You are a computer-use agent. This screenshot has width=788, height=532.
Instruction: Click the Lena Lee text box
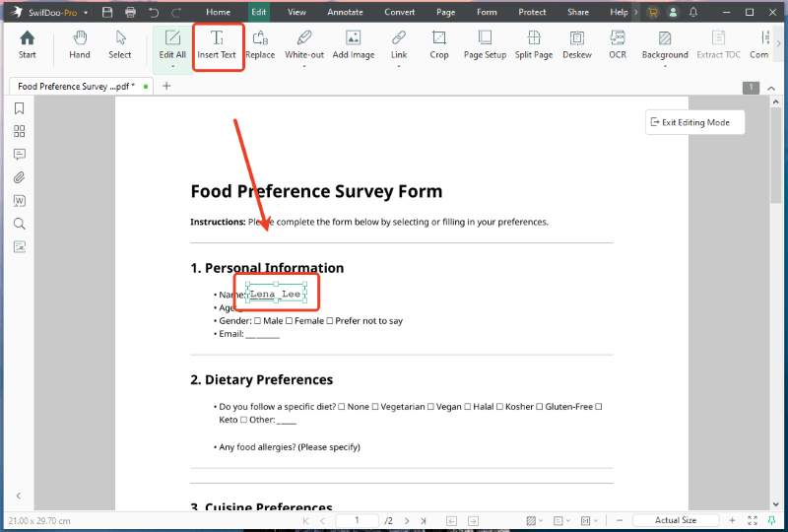276,294
